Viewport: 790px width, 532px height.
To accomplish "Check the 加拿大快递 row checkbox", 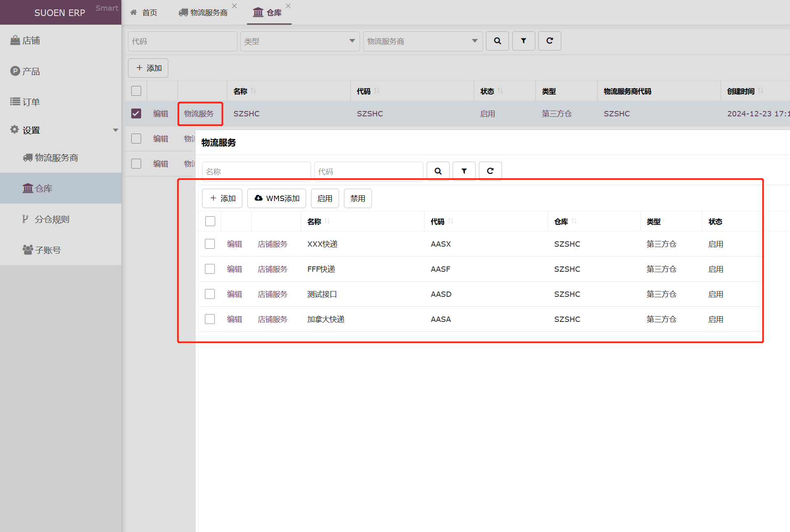I will 210,319.
